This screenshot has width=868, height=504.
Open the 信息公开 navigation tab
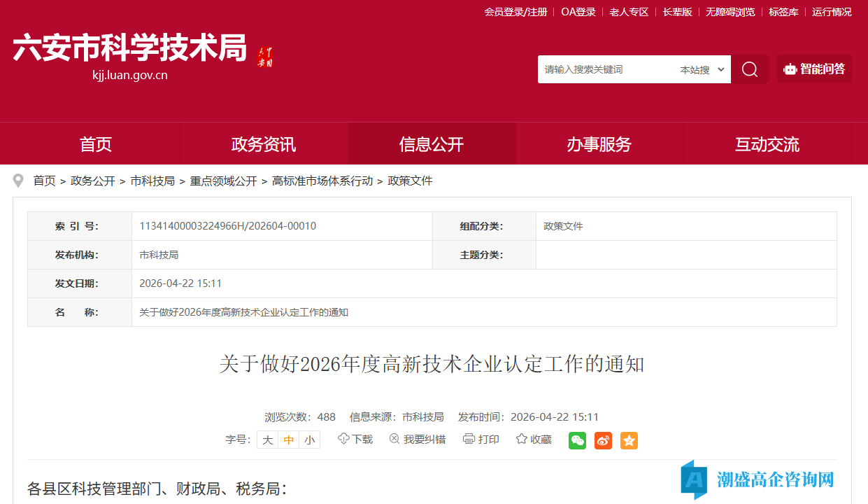pos(432,144)
